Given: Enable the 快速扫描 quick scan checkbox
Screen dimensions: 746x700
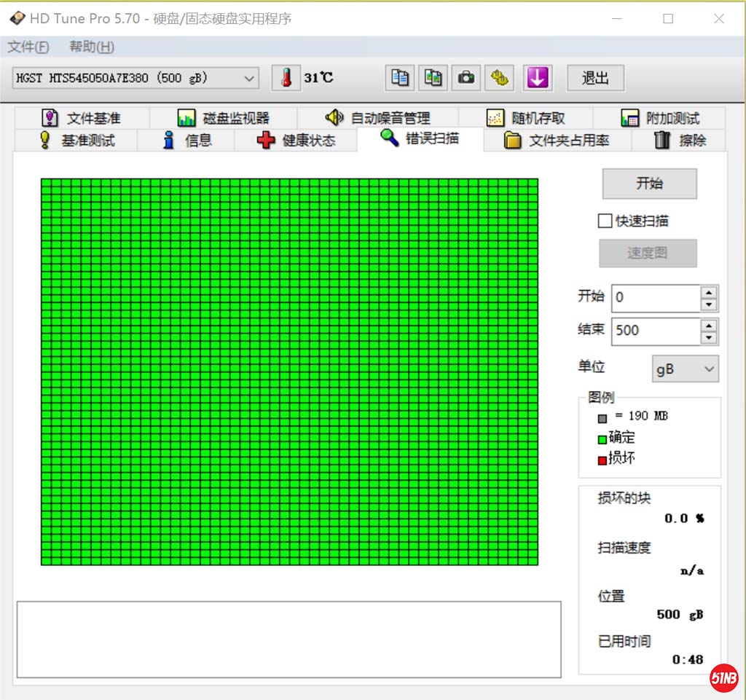Looking at the screenshot, I should point(605,221).
